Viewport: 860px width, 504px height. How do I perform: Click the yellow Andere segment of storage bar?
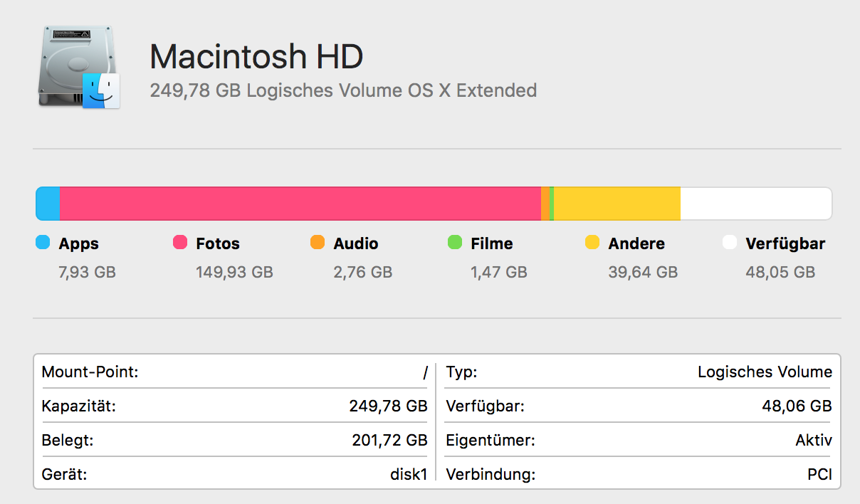[617, 204]
